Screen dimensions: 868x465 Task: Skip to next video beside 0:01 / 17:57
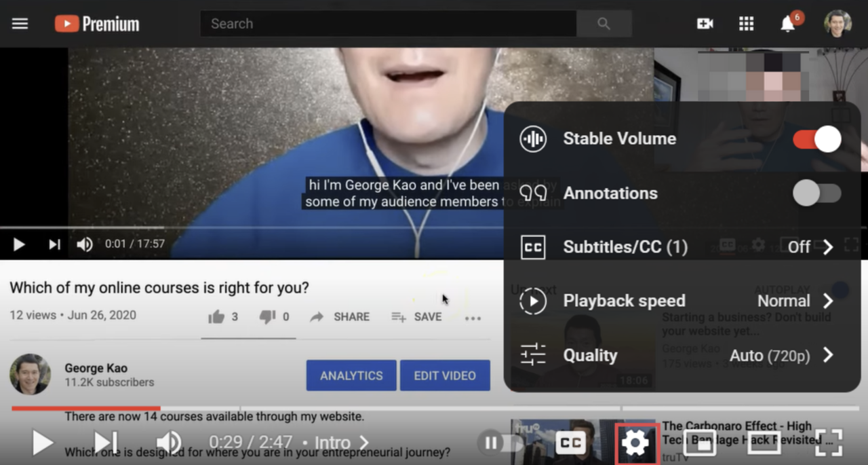pos(54,244)
